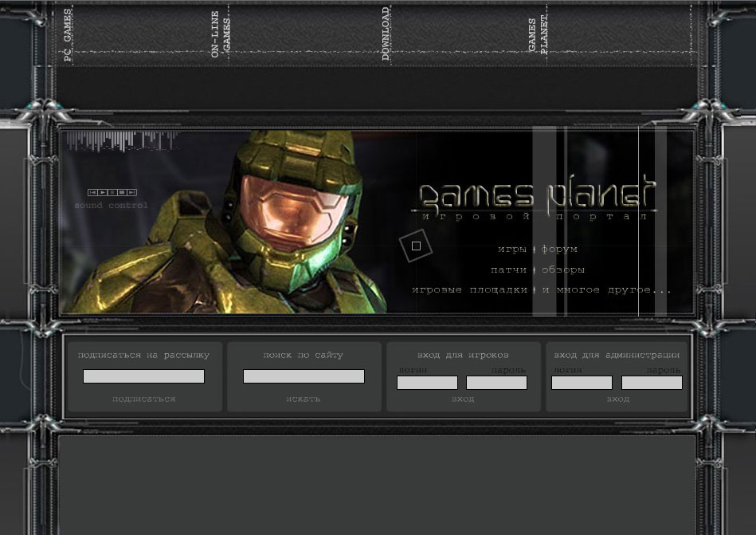Screen dimensions: 756x535
Task: Go to обзоры link
Action: pos(562,269)
